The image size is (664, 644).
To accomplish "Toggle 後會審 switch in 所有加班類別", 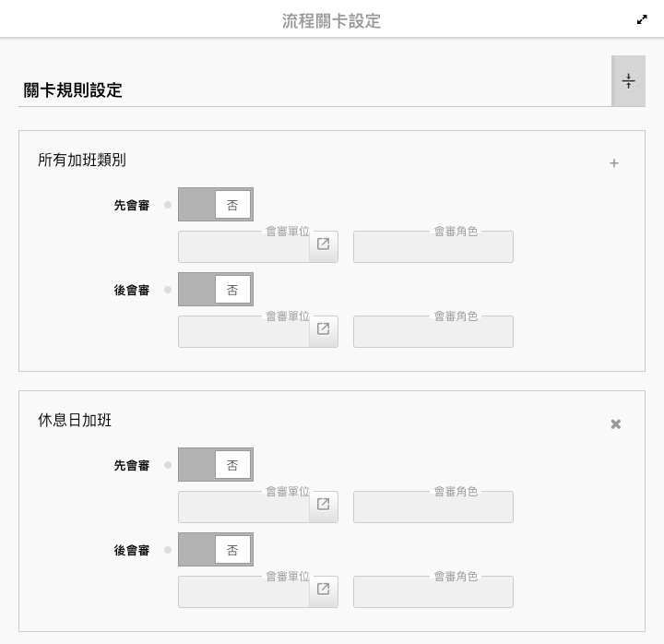I will coord(215,290).
